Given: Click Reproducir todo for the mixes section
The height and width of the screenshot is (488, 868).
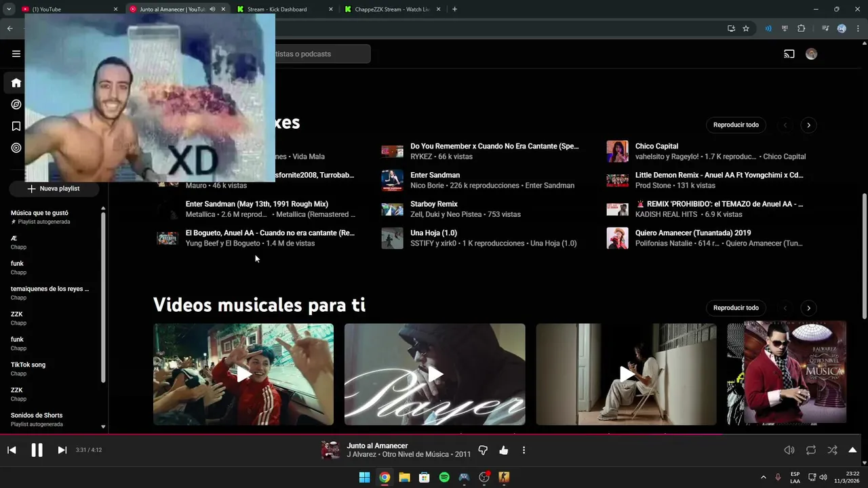Looking at the screenshot, I should click(736, 125).
